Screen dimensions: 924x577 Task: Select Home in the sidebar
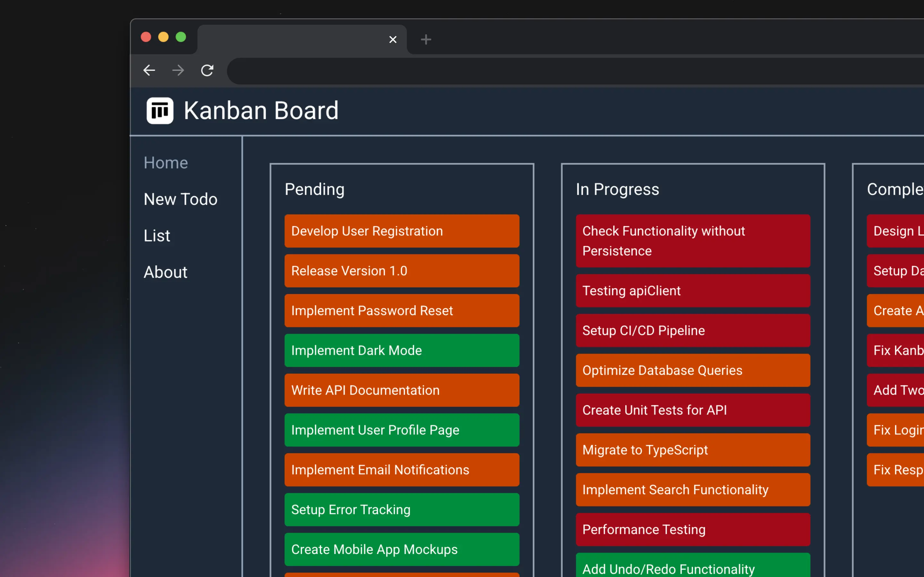[x=165, y=162]
